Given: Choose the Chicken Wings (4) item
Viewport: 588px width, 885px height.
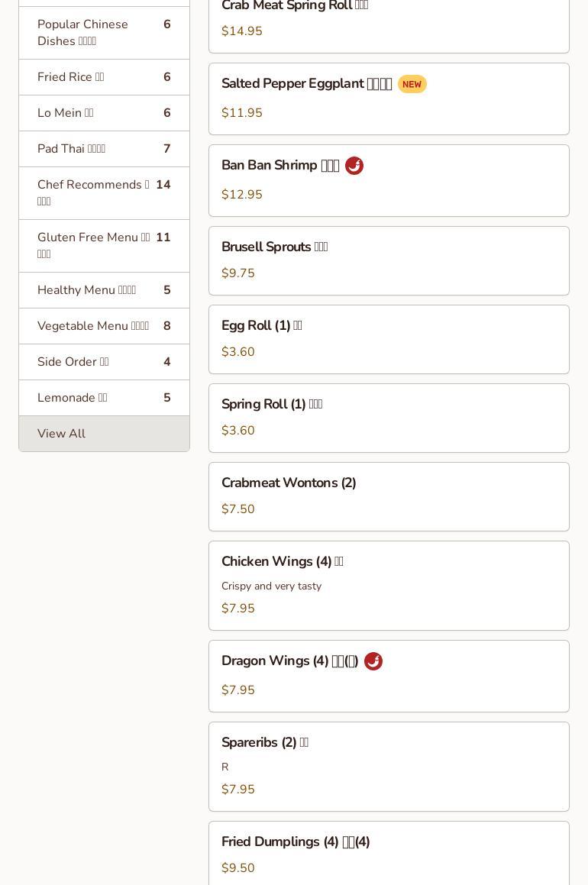Looking at the screenshot, I should (389, 585).
